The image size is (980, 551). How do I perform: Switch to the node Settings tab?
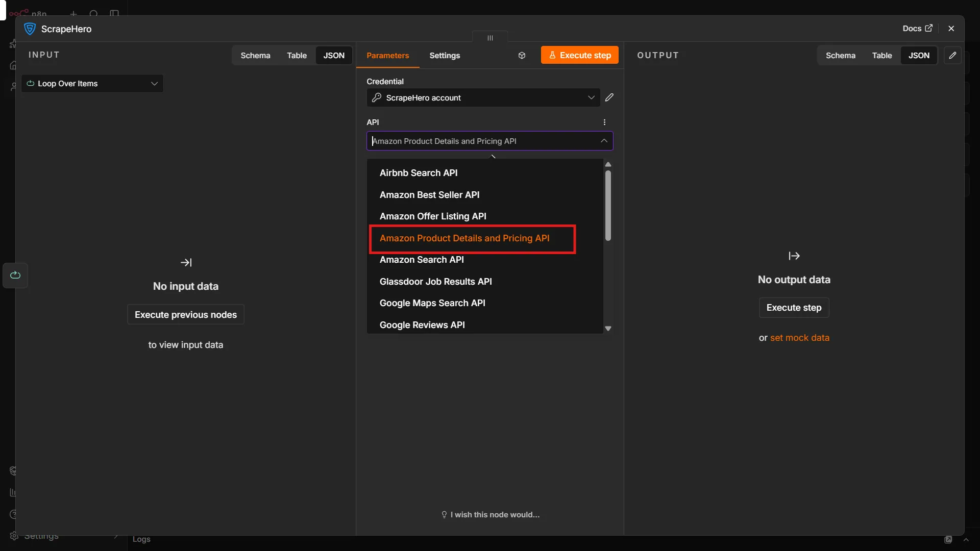(x=445, y=56)
